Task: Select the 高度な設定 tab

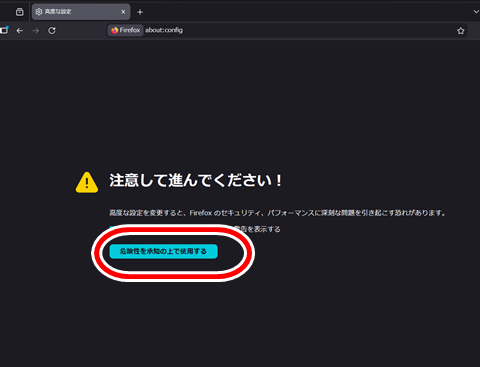Action: pos(81,12)
